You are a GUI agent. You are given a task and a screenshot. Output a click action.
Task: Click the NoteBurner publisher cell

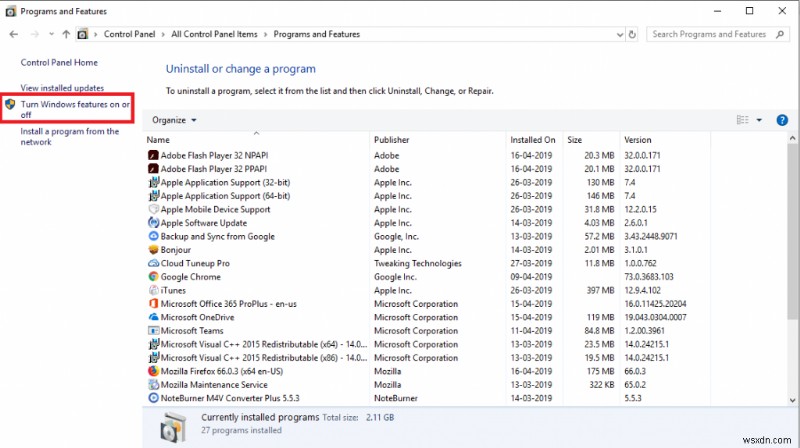point(395,398)
